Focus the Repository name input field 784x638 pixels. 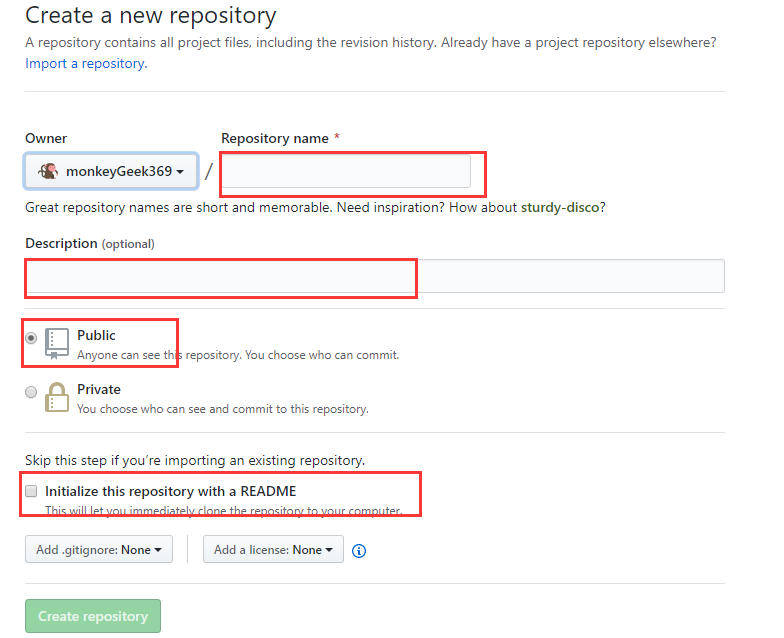pos(346,171)
